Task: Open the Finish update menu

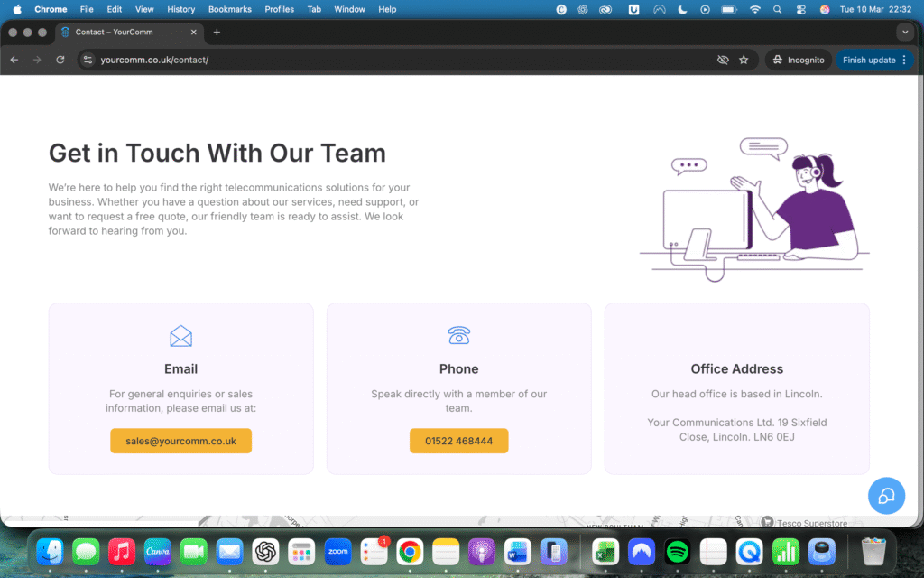Action: coord(874,60)
